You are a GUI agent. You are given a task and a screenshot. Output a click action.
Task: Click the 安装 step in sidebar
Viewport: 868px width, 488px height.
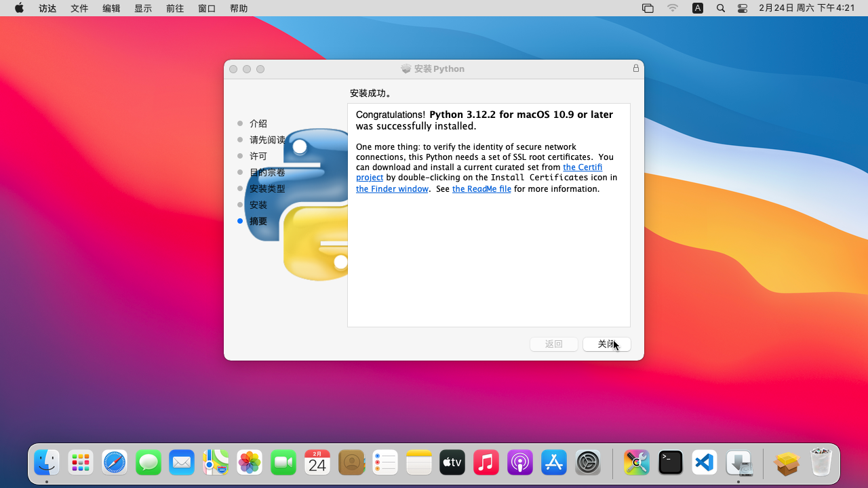[258, 205]
